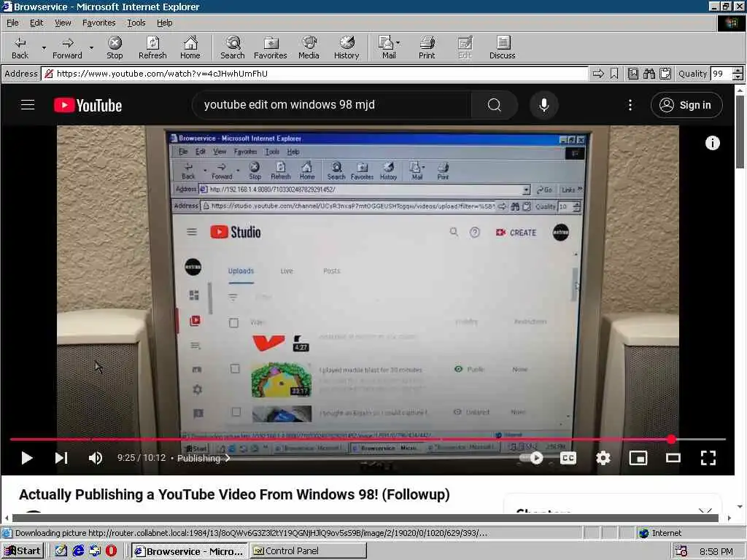This screenshot has height=560, width=747.
Task: Click the video title text
Action: coord(234,494)
